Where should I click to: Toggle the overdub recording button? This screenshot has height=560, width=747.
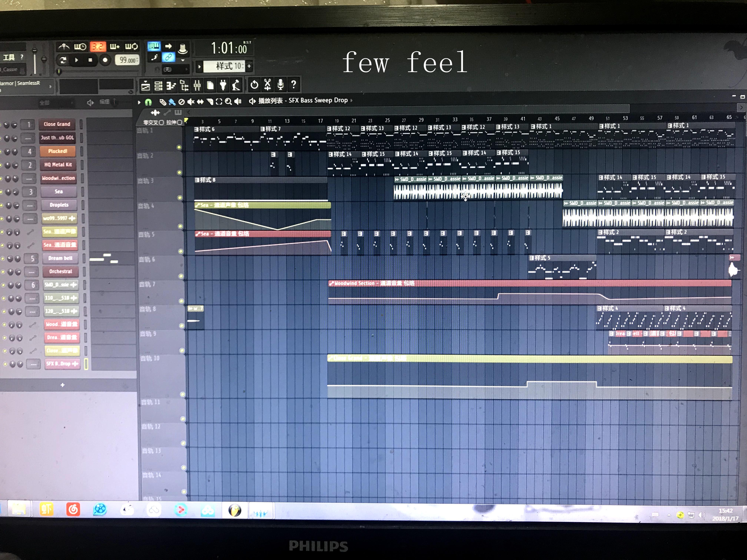tap(115, 47)
